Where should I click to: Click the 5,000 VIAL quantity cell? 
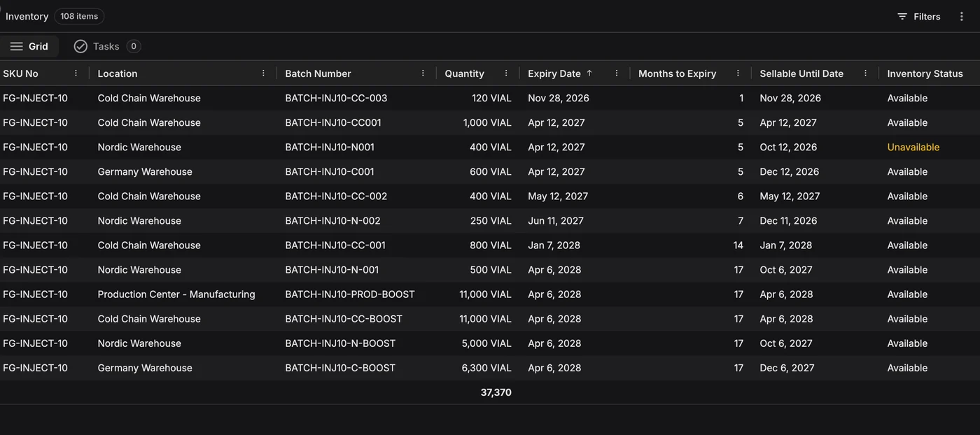pos(486,343)
